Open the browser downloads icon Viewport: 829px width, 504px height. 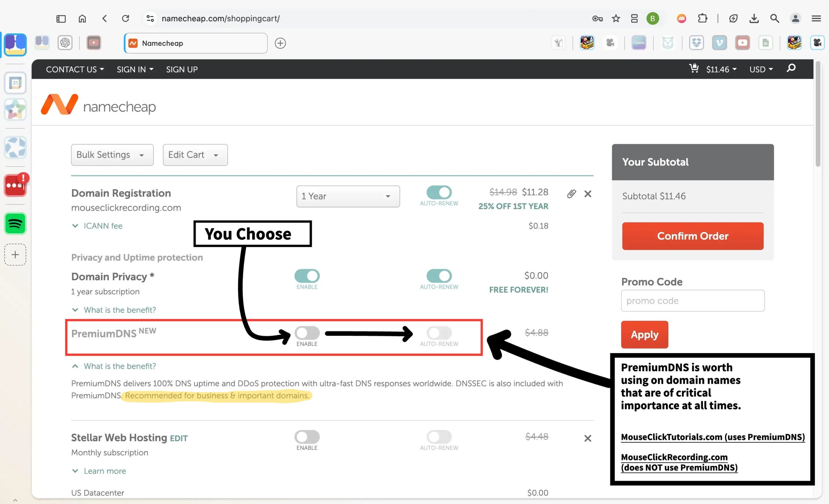pos(754,18)
